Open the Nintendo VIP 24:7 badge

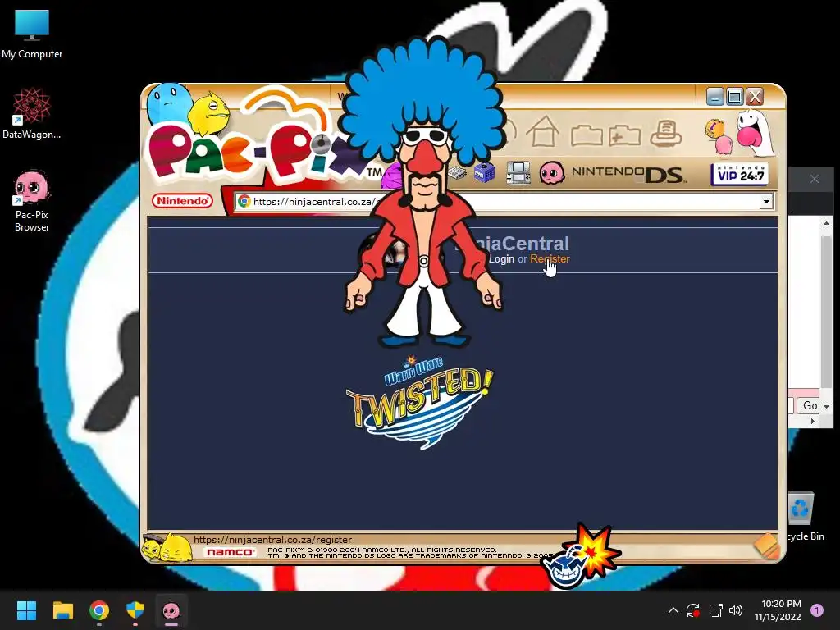click(739, 174)
